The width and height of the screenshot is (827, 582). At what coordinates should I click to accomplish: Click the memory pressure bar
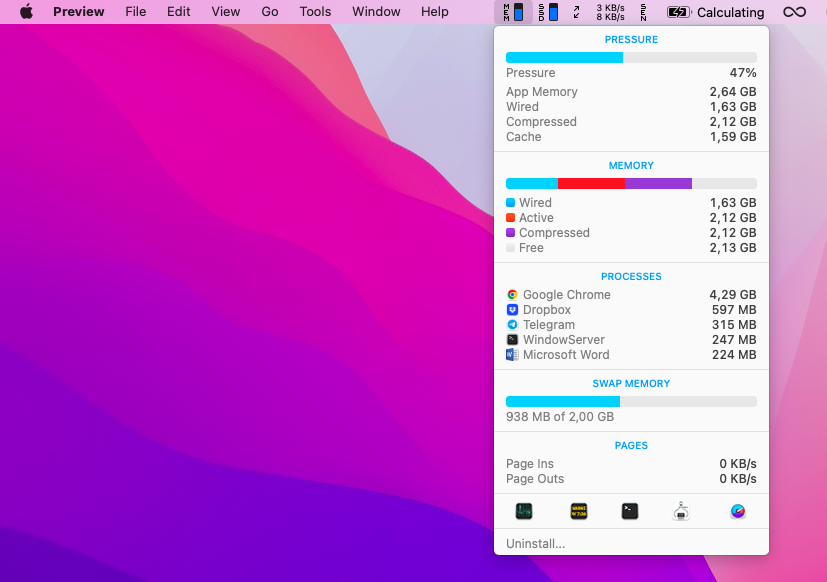point(631,58)
